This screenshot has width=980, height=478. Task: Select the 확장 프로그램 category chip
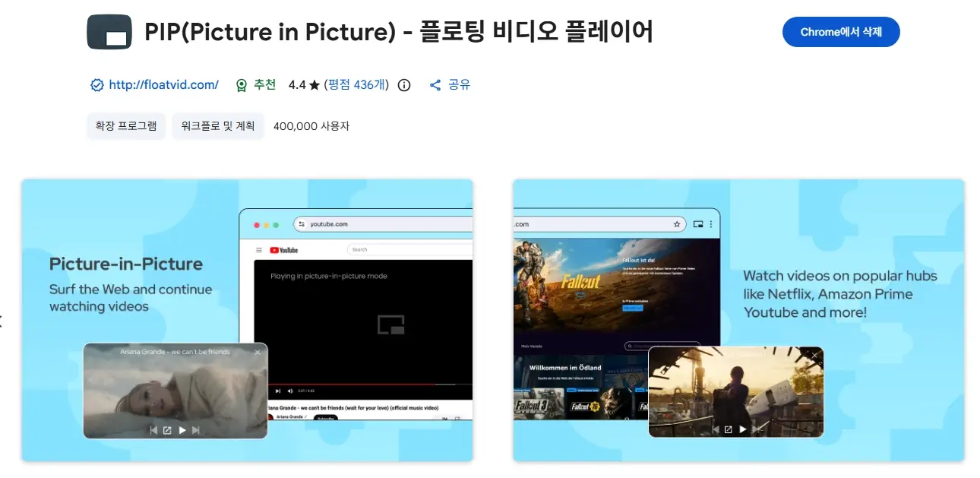126,126
